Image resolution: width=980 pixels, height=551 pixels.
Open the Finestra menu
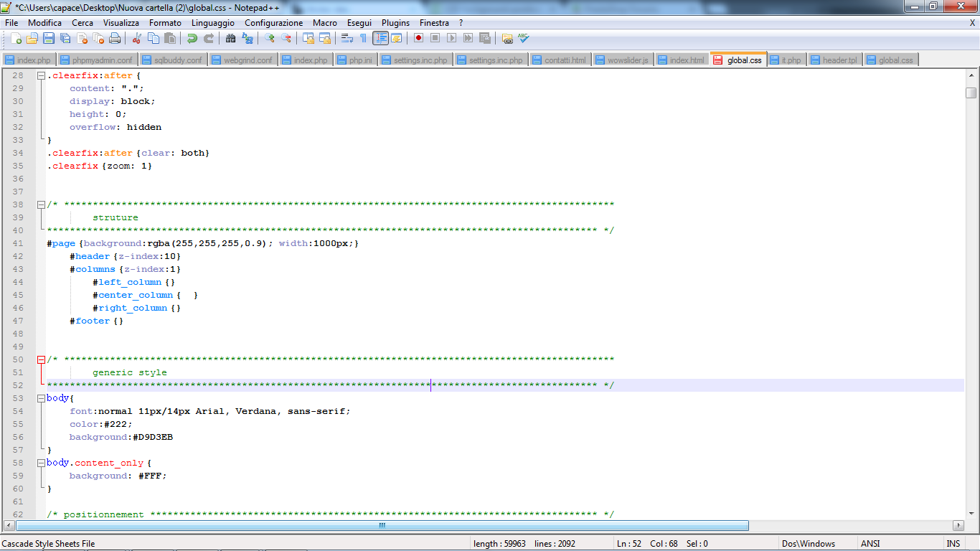click(435, 23)
